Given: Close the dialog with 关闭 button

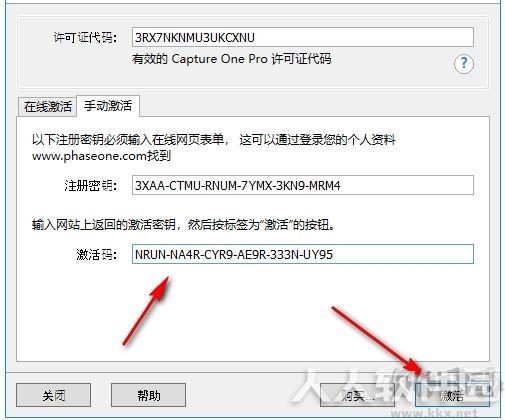Looking at the screenshot, I should click(53, 395).
